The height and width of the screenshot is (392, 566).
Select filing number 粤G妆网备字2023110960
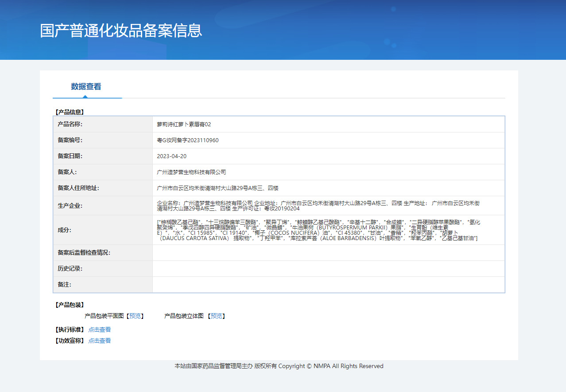(x=188, y=140)
